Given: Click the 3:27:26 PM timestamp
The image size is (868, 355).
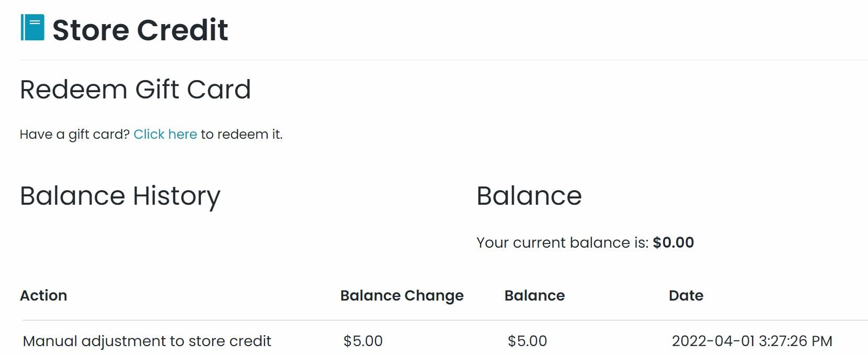Looking at the screenshot, I should coord(795,341).
